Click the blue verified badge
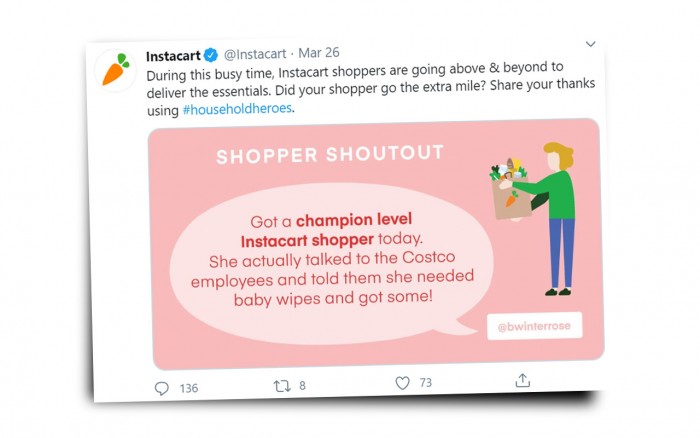This screenshot has height=438, width=700. coord(210,54)
